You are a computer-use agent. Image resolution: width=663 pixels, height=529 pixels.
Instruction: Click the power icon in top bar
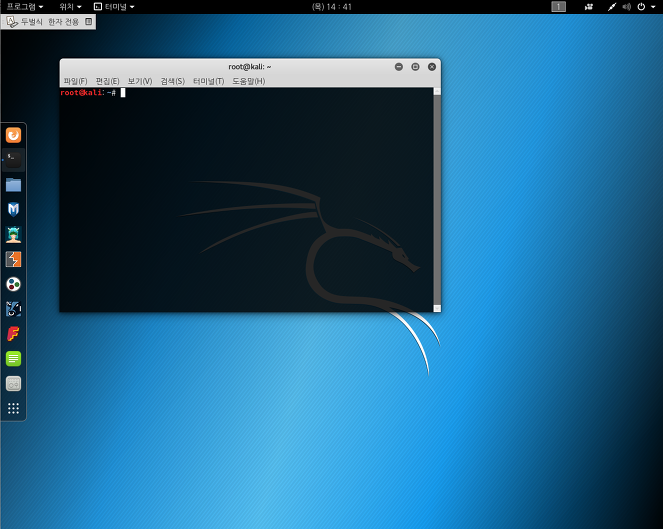tap(641, 7)
